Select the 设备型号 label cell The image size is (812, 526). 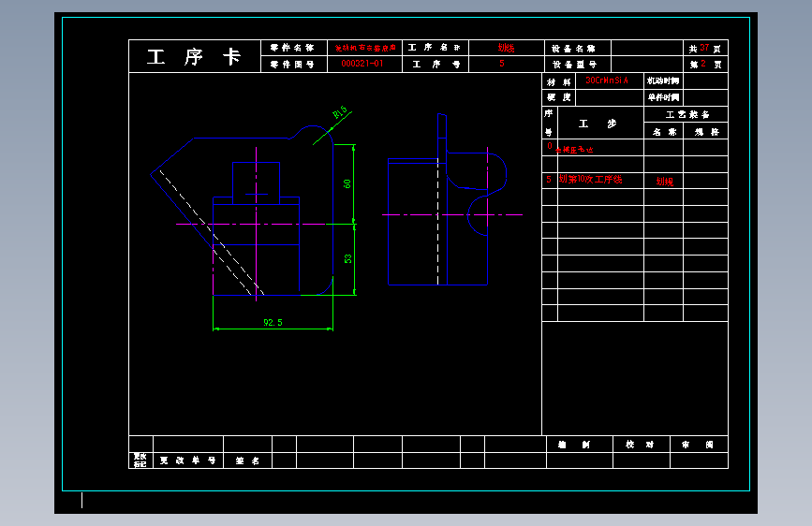(x=578, y=65)
